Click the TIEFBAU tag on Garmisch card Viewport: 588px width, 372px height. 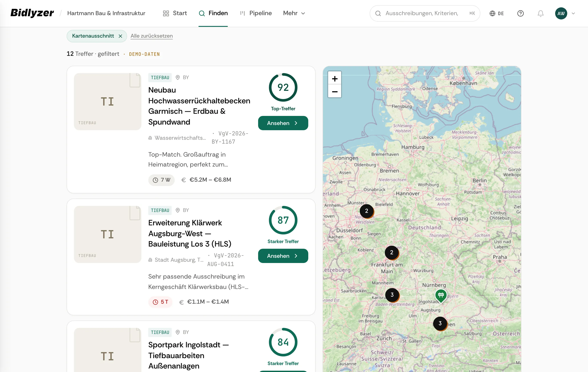pyautogui.click(x=160, y=77)
